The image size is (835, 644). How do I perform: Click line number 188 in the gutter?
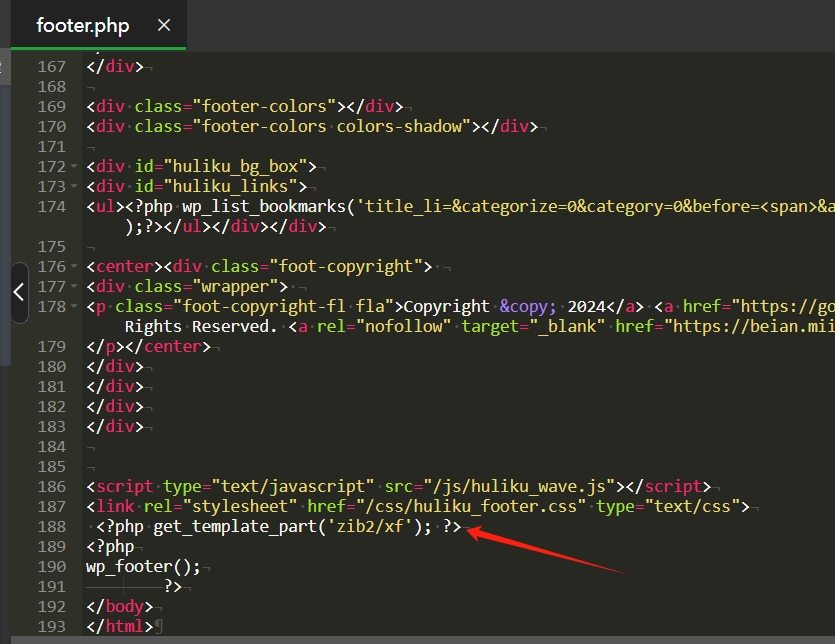50,527
